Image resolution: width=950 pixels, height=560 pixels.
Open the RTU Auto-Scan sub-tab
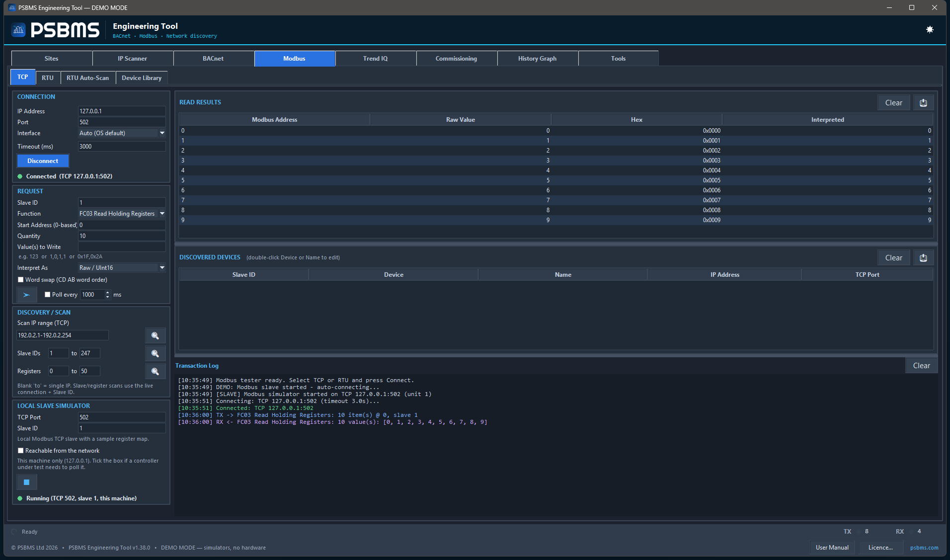pyautogui.click(x=88, y=78)
